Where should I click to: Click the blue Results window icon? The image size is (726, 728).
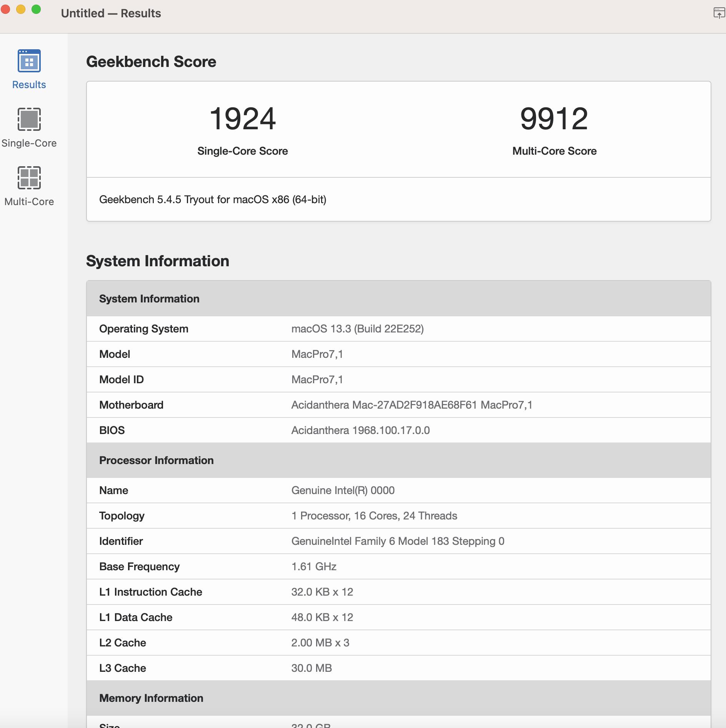(28, 62)
